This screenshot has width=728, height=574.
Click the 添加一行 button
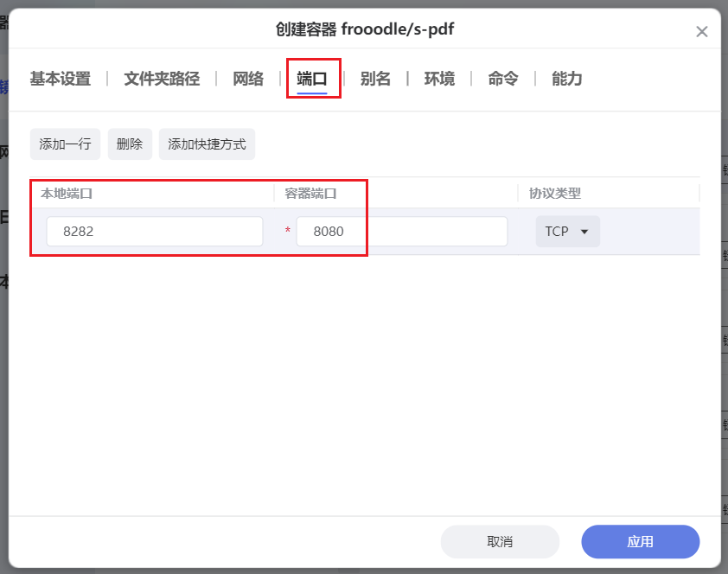(66, 144)
